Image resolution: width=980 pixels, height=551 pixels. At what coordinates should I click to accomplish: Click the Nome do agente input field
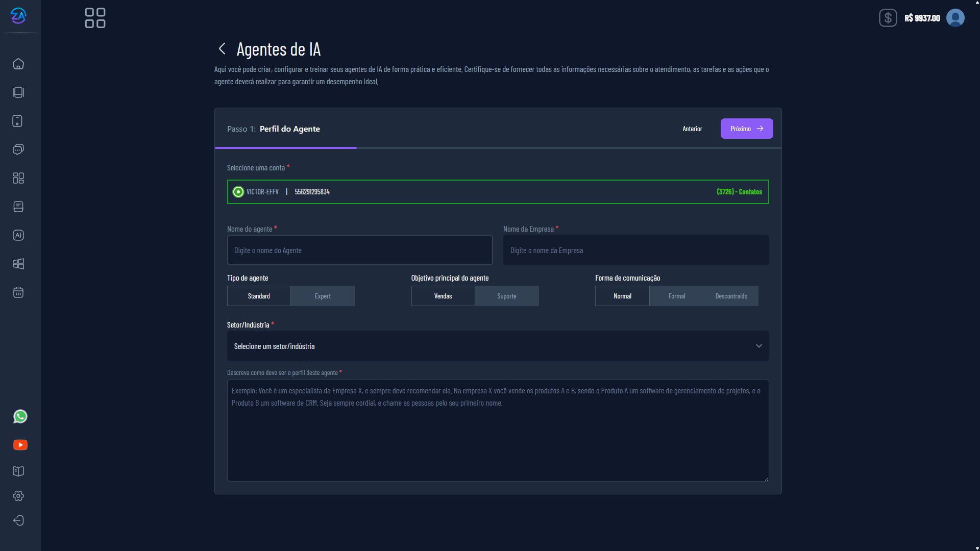(359, 250)
